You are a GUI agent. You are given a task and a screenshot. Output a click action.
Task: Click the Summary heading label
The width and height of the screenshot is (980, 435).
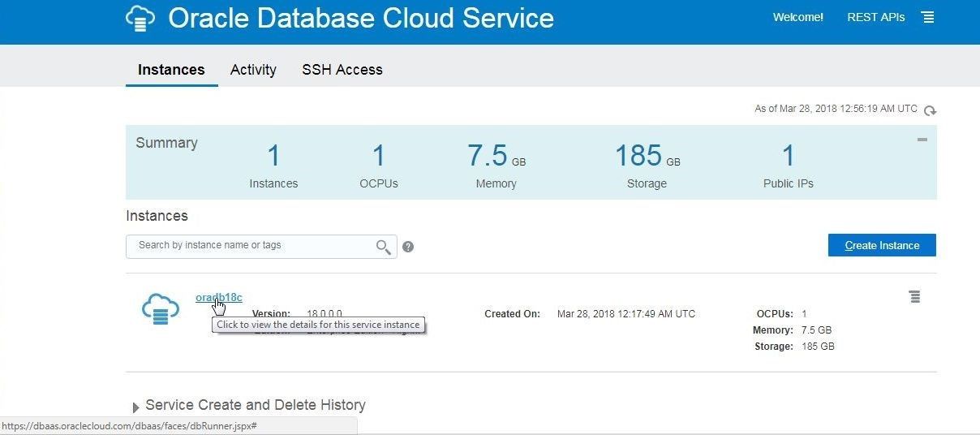[166, 143]
